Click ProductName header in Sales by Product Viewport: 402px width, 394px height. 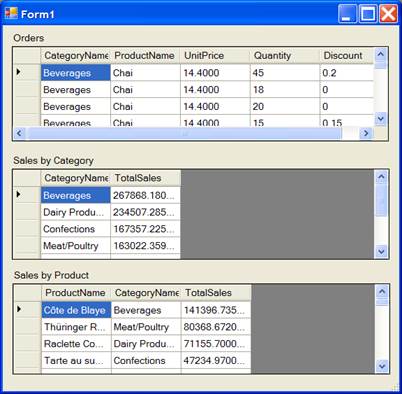pyautogui.click(x=76, y=293)
